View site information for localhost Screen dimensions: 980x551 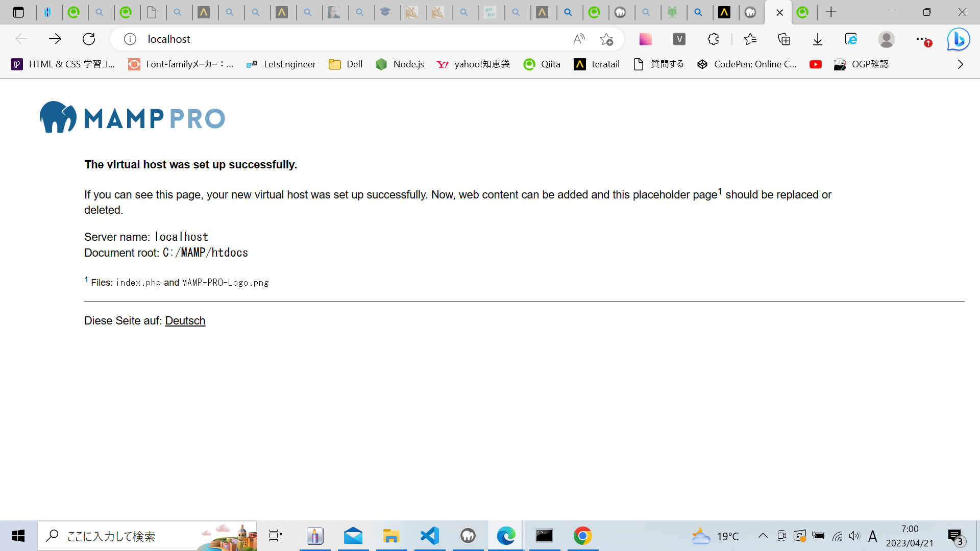coord(130,39)
